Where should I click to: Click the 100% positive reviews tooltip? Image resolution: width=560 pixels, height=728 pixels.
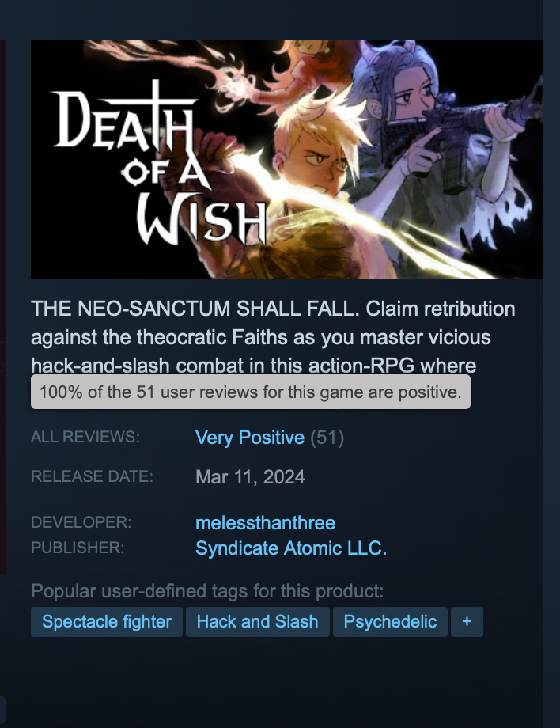(251, 392)
